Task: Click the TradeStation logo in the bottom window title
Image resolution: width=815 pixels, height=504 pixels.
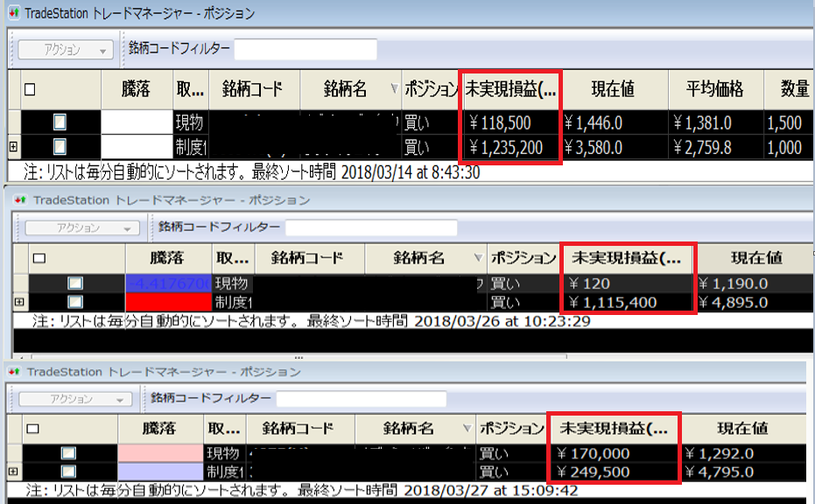Action: (16, 372)
